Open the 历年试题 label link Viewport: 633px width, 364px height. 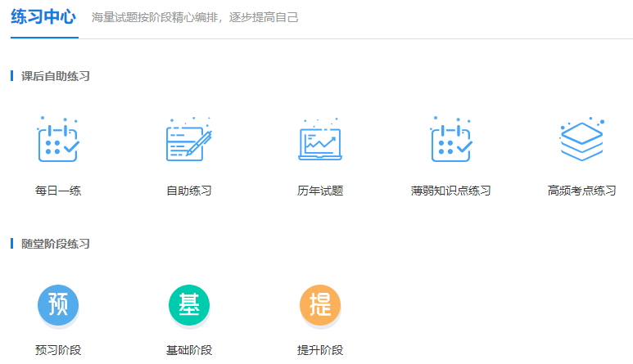(320, 191)
